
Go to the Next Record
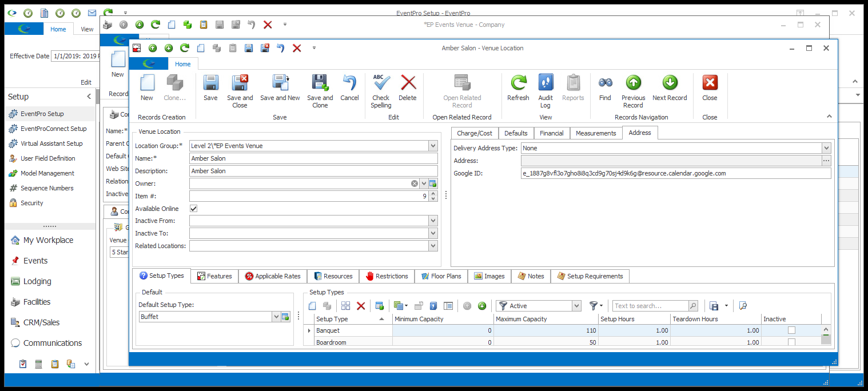pos(670,88)
